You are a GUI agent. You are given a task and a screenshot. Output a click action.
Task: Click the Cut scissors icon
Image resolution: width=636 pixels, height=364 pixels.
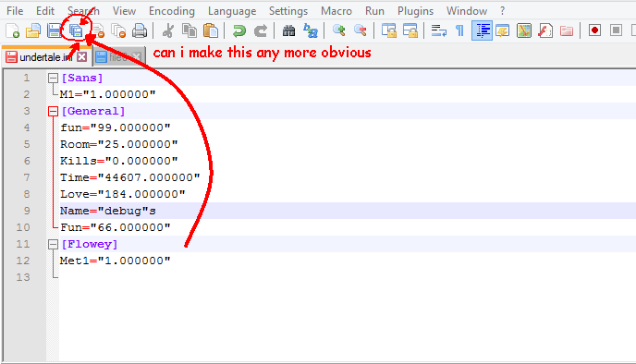pos(167,30)
